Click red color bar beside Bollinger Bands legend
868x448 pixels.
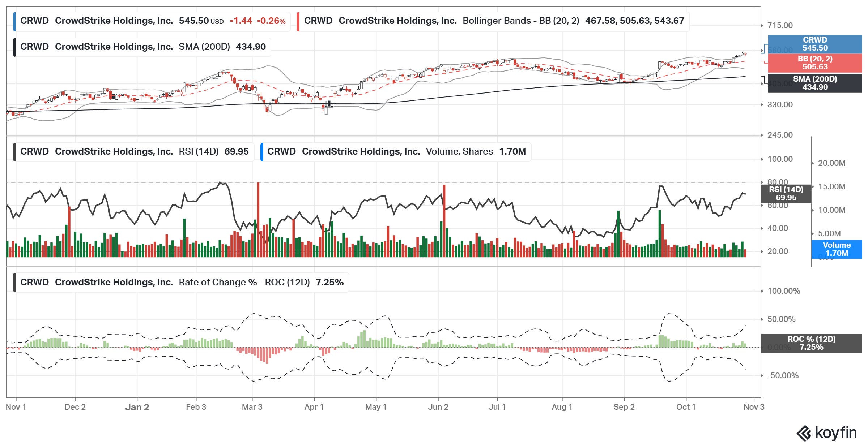pyautogui.click(x=298, y=21)
